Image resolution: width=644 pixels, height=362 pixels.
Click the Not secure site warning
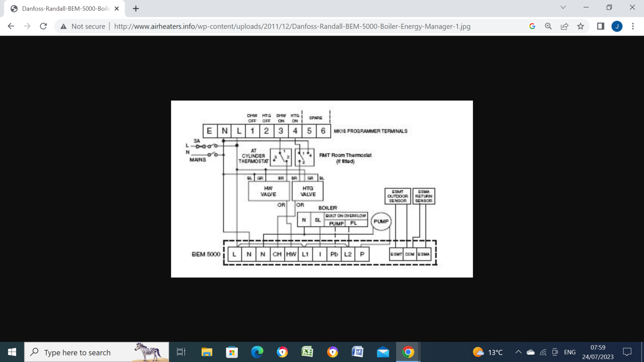click(x=83, y=26)
